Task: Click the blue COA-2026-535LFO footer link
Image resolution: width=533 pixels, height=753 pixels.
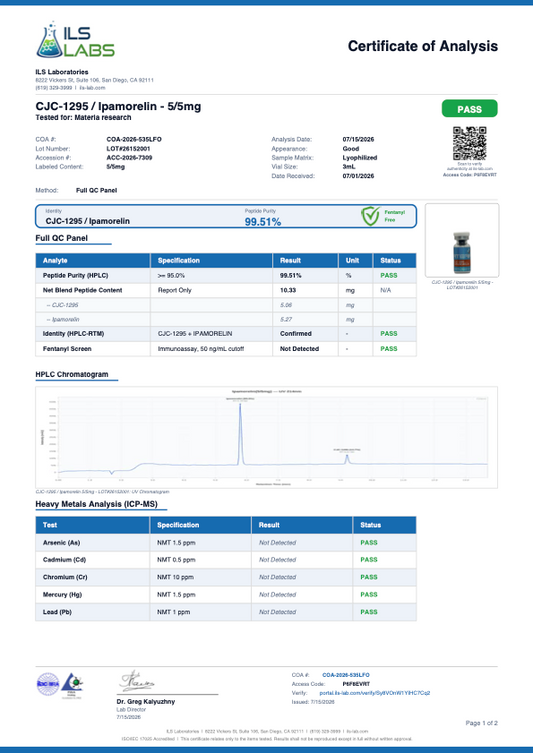Action: click(346, 675)
